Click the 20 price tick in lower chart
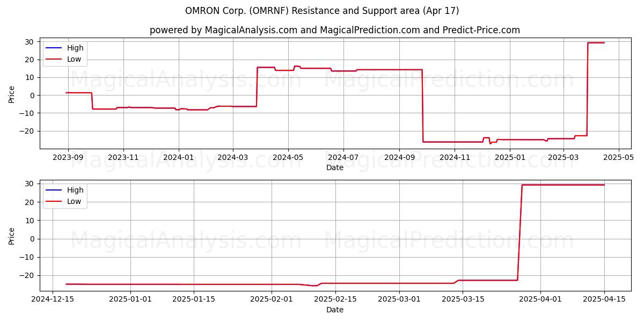The height and width of the screenshot is (322, 644). point(30,202)
